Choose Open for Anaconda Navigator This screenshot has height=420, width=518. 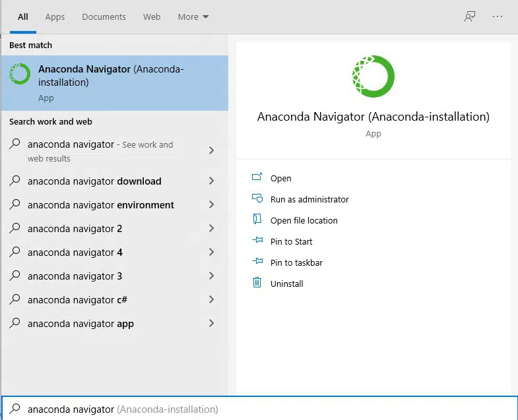(x=281, y=178)
